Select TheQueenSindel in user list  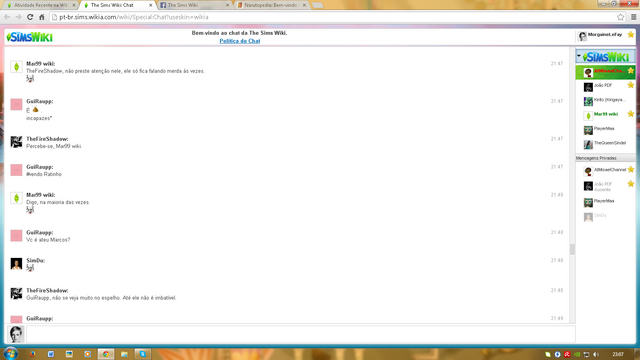pyautogui.click(x=606, y=144)
